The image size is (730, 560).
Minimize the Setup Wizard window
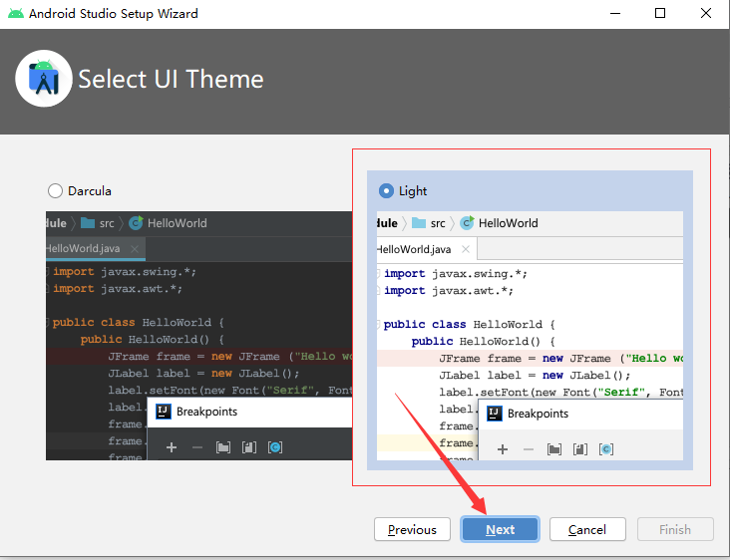(615, 14)
